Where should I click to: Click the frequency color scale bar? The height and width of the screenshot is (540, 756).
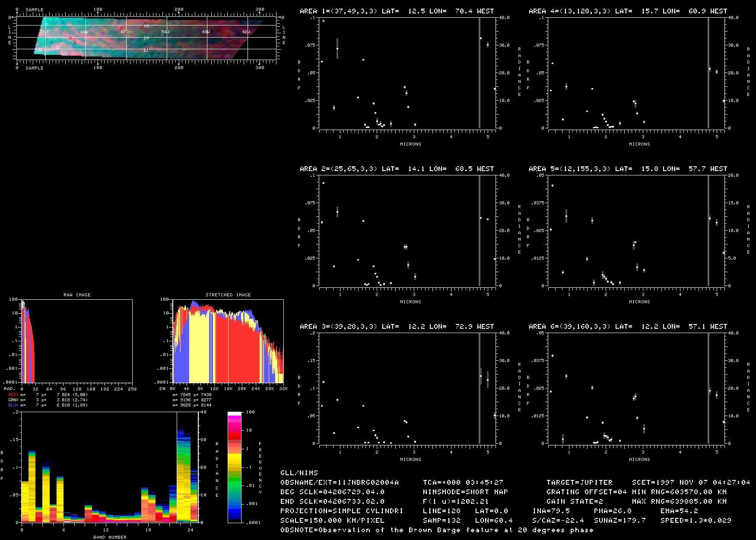pyautogui.click(x=235, y=467)
